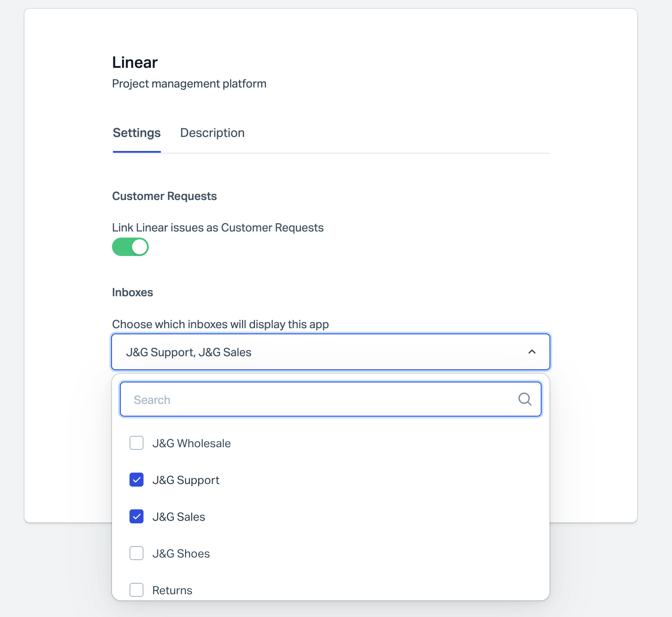Screen dimensions: 672x617
Task: Select the Settings tab
Action: [136, 133]
